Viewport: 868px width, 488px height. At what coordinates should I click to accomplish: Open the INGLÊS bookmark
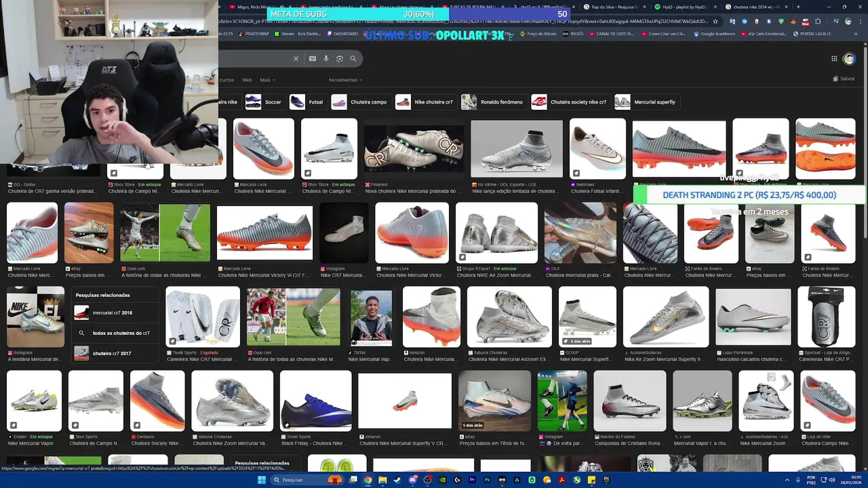[574, 33]
